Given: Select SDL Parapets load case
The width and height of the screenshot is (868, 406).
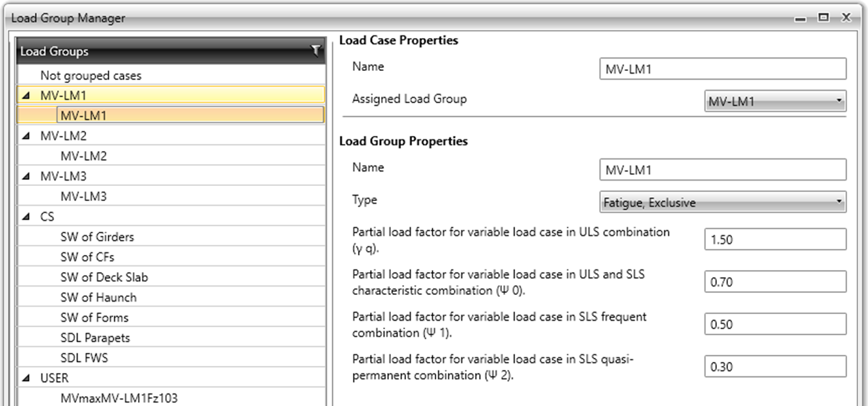Looking at the screenshot, I should tap(95, 338).
